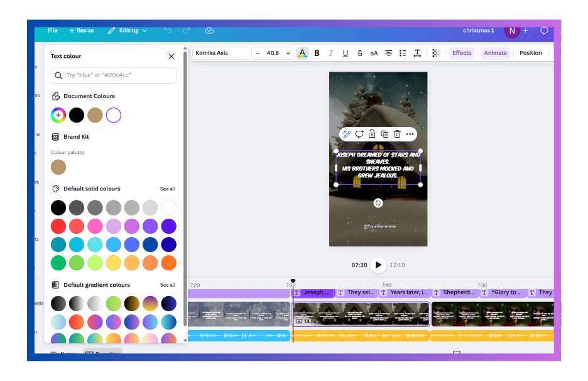Click the text alignment icon

[x=389, y=53]
